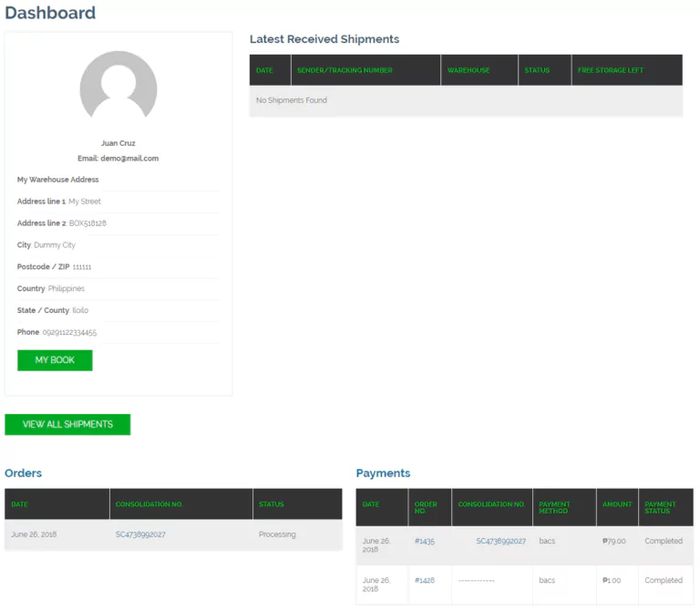Open the MY BOOK button
Viewport: 700px width, 612px height.
tap(55, 360)
